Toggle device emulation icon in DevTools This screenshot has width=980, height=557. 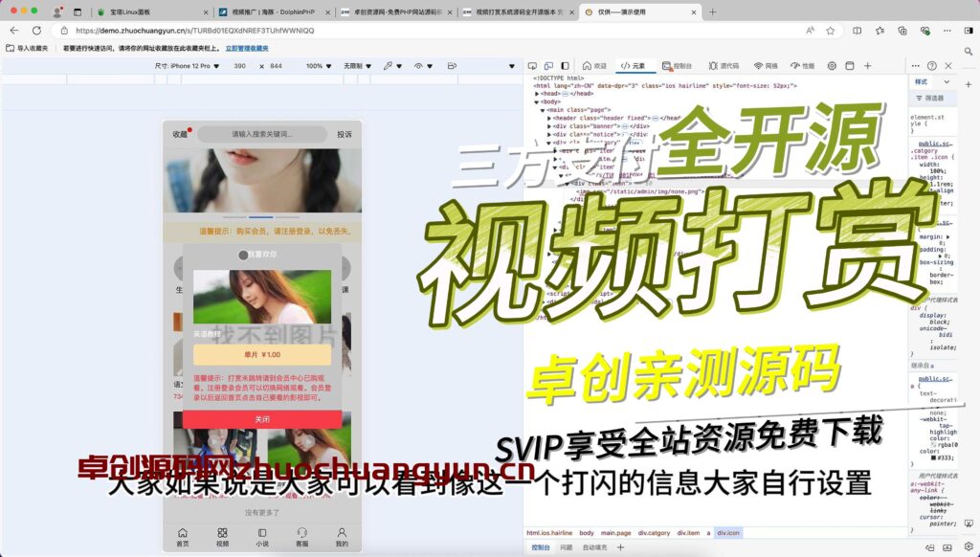point(548,66)
